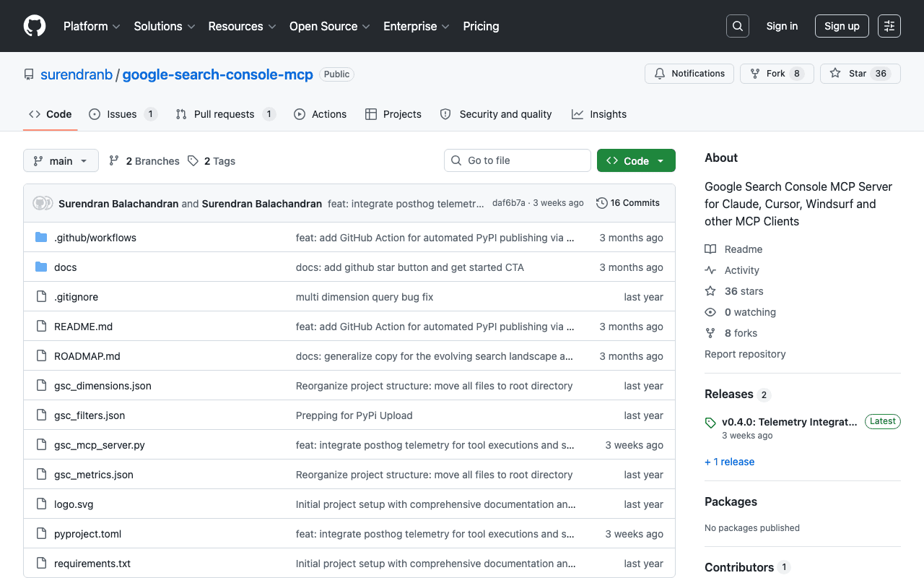Image resolution: width=924 pixels, height=578 pixels.
Task: Open the search magnifier button
Action: pyautogui.click(x=738, y=26)
